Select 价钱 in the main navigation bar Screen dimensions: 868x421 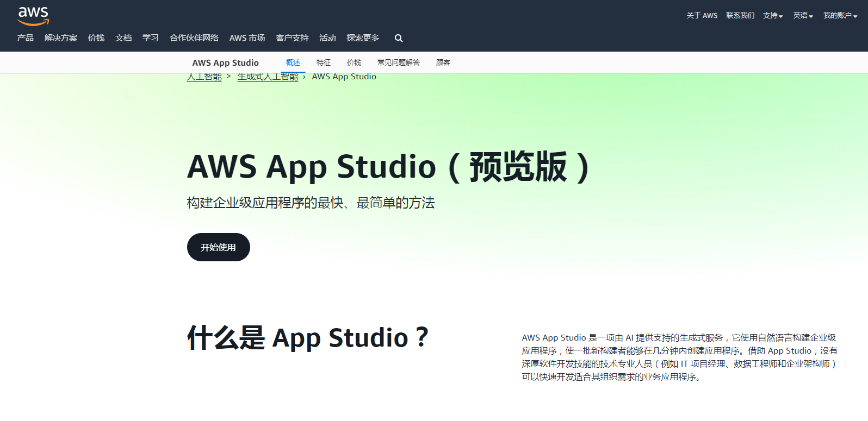96,38
